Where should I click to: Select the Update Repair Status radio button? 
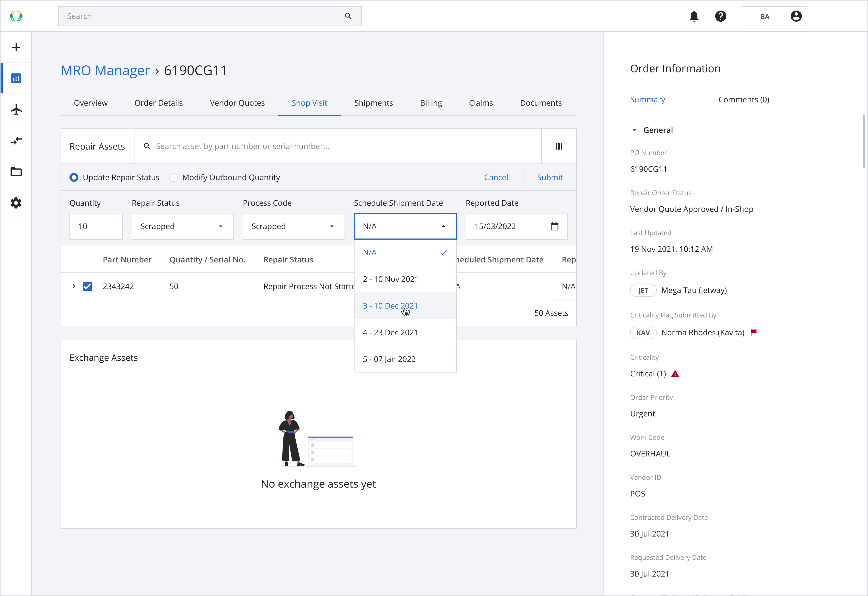(74, 177)
